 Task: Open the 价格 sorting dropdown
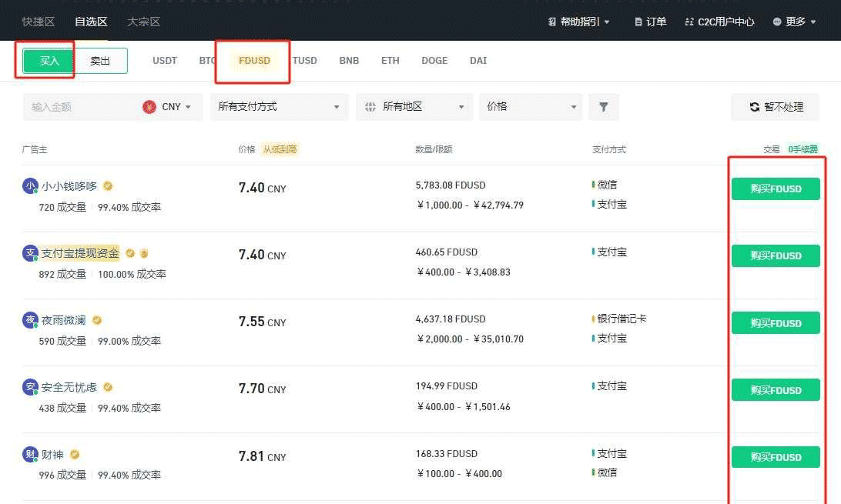pyautogui.click(x=531, y=107)
